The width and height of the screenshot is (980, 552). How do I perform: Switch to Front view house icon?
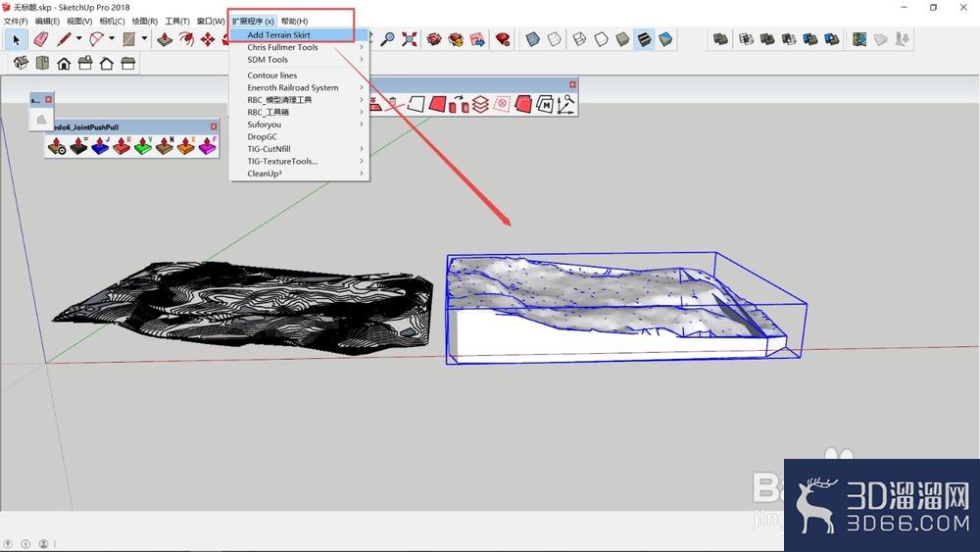point(64,63)
